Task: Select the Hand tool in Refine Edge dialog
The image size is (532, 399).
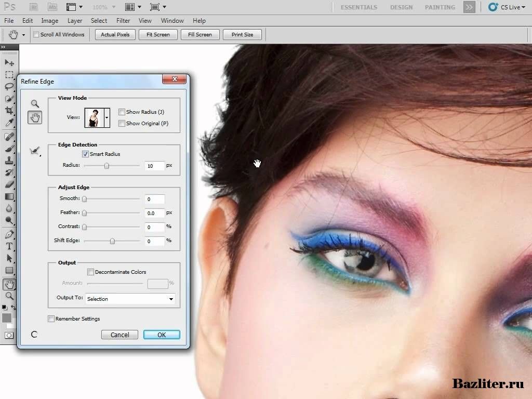Action: point(35,117)
